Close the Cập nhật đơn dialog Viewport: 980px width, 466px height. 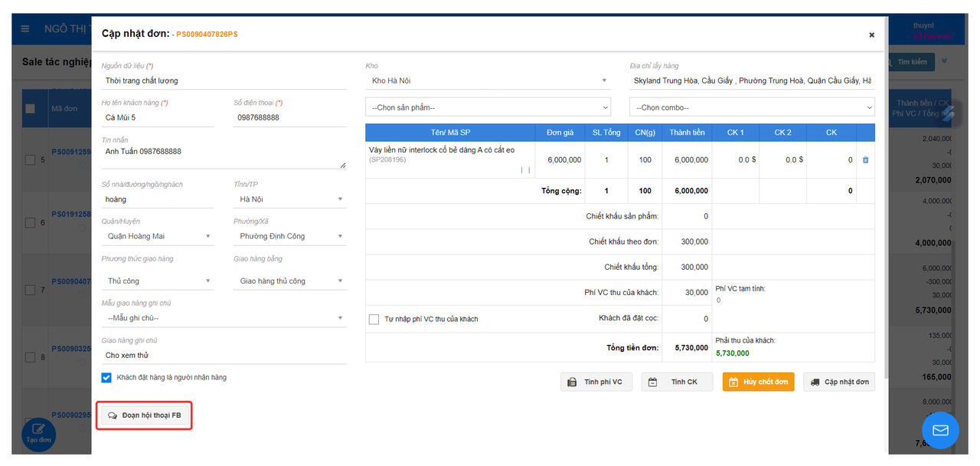click(871, 34)
